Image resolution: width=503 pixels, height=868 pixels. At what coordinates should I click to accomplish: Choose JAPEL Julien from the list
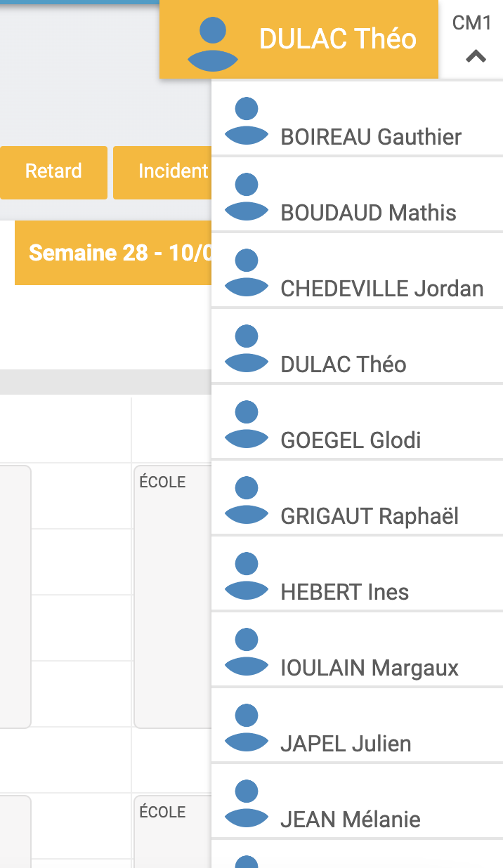[357, 725]
